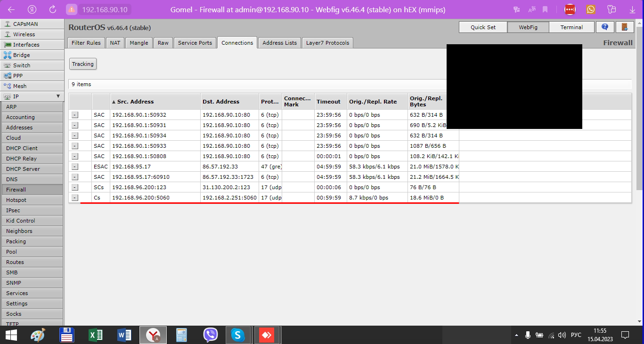The height and width of the screenshot is (344, 644).
Task: Open the Addresses submenu item
Action: (x=32, y=128)
